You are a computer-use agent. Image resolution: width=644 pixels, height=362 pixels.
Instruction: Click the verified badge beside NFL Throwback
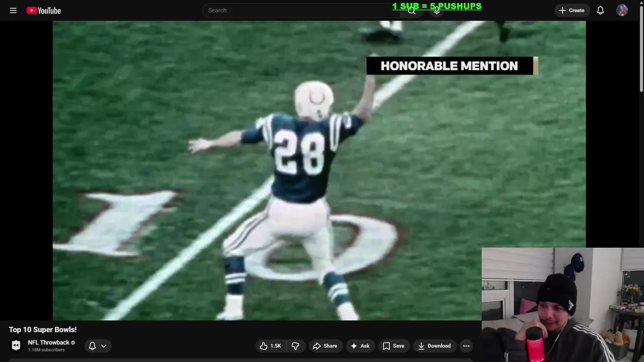(x=73, y=342)
